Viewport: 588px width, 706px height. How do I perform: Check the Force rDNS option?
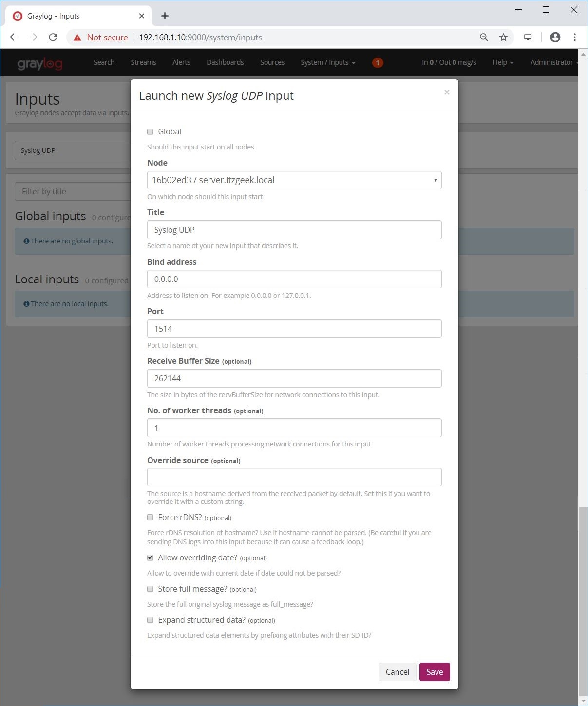[x=151, y=517]
